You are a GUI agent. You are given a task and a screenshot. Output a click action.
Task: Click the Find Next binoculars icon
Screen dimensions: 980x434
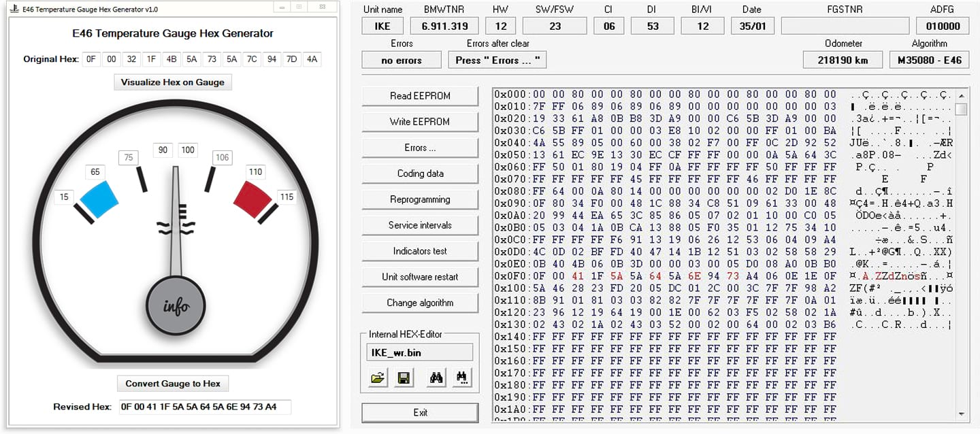point(462,378)
